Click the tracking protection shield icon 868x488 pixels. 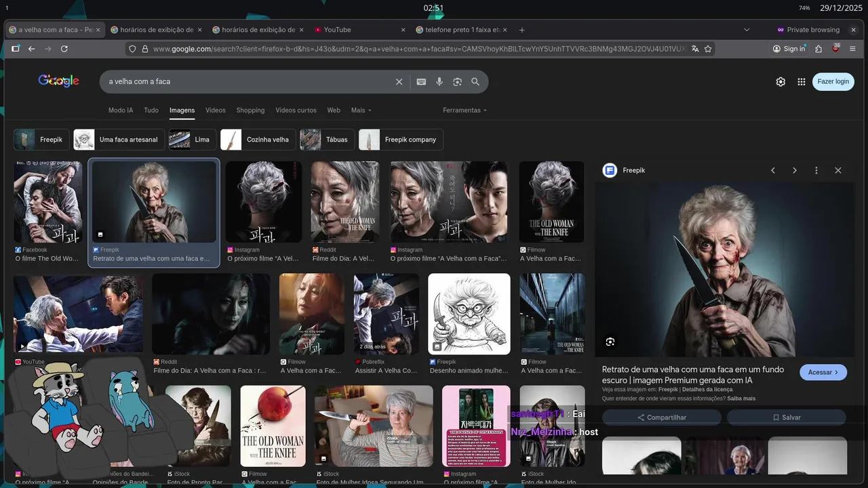tap(133, 49)
